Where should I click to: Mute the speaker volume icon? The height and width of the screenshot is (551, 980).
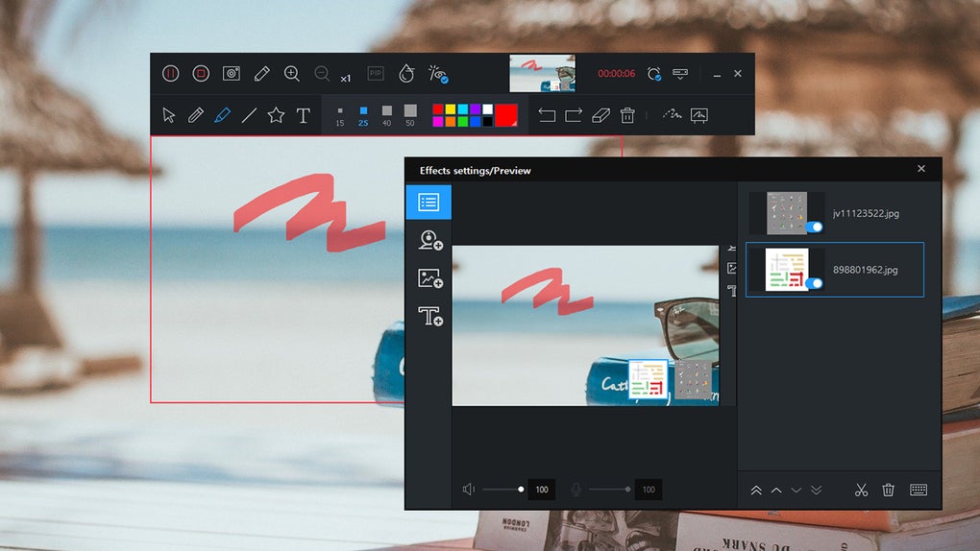[469, 490]
